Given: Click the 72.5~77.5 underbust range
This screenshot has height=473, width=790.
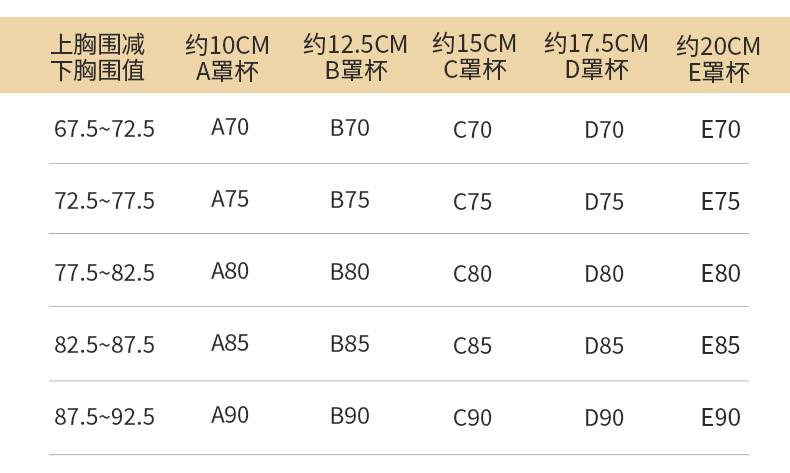Looking at the screenshot, I should [x=105, y=201].
